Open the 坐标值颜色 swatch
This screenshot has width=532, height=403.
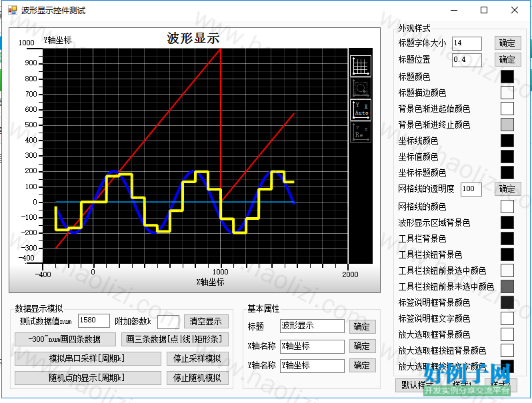(507, 157)
